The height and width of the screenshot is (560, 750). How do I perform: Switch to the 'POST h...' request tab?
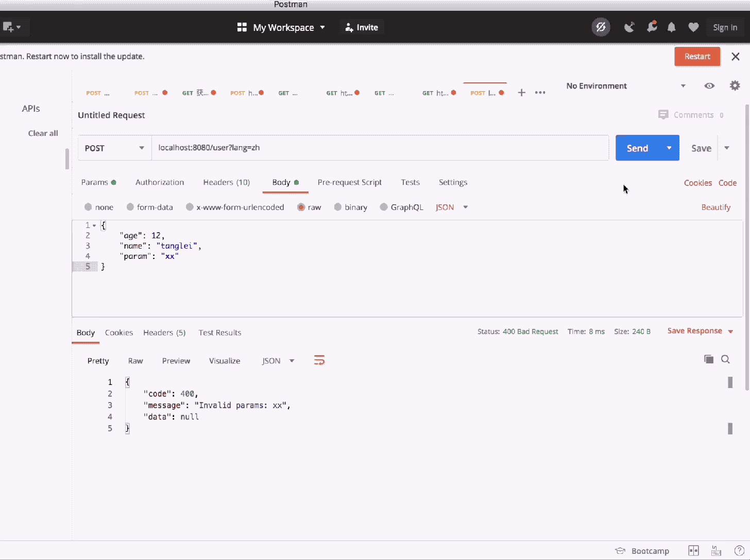click(x=247, y=93)
